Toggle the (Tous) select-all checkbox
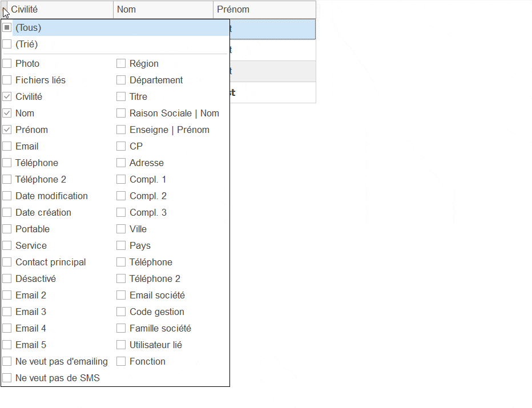This screenshot has height=408, width=532. (7, 27)
